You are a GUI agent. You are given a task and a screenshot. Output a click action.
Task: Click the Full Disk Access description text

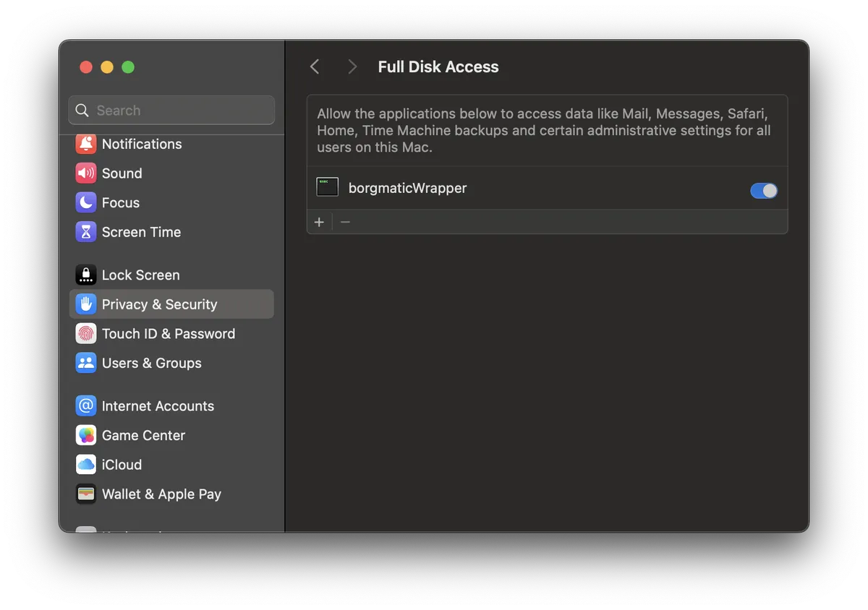point(544,131)
